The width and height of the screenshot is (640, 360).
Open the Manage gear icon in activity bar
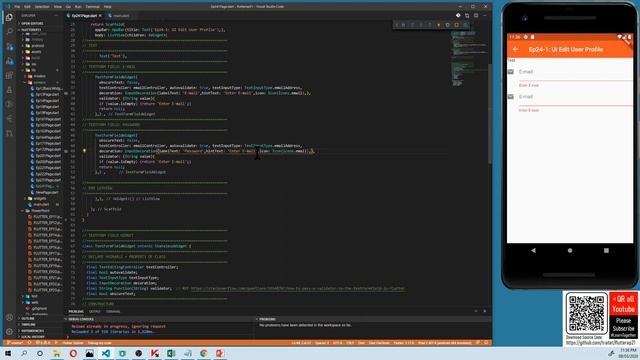click(9, 331)
